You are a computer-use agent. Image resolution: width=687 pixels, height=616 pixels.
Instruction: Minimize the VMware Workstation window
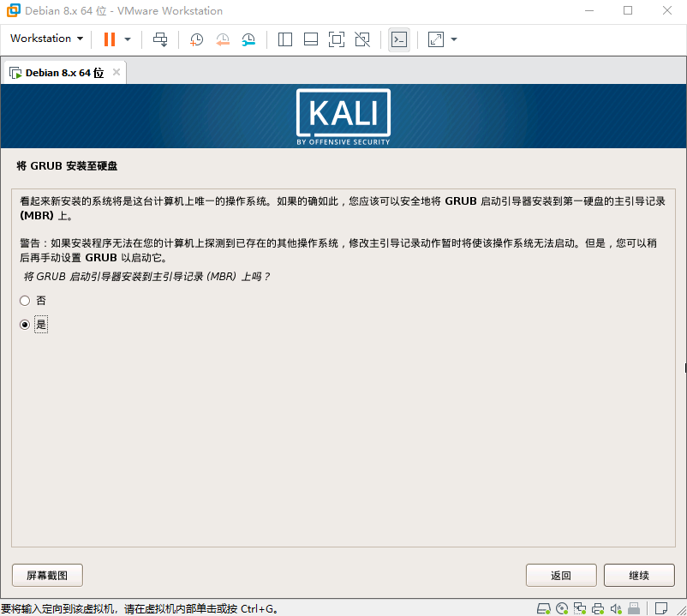(589, 10)
